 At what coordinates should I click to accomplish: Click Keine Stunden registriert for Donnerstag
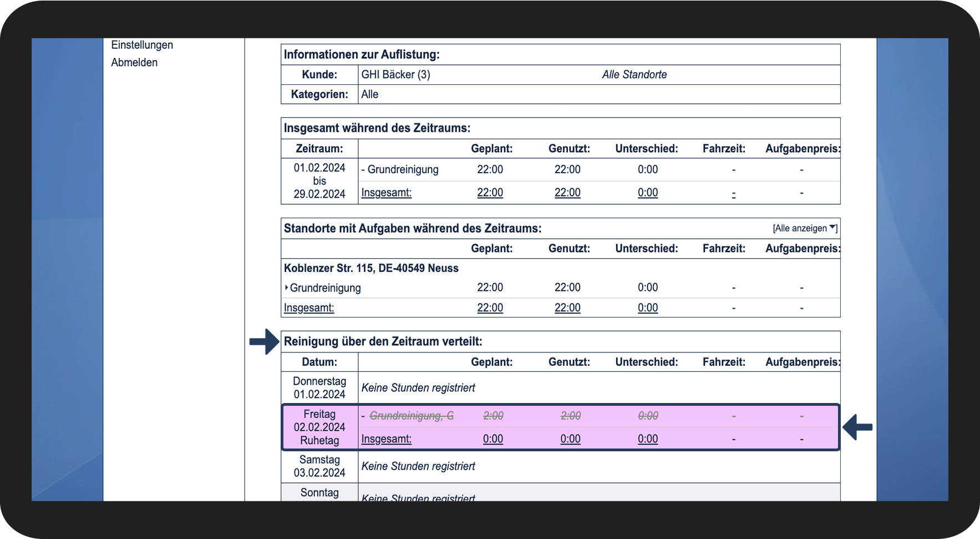418,388
